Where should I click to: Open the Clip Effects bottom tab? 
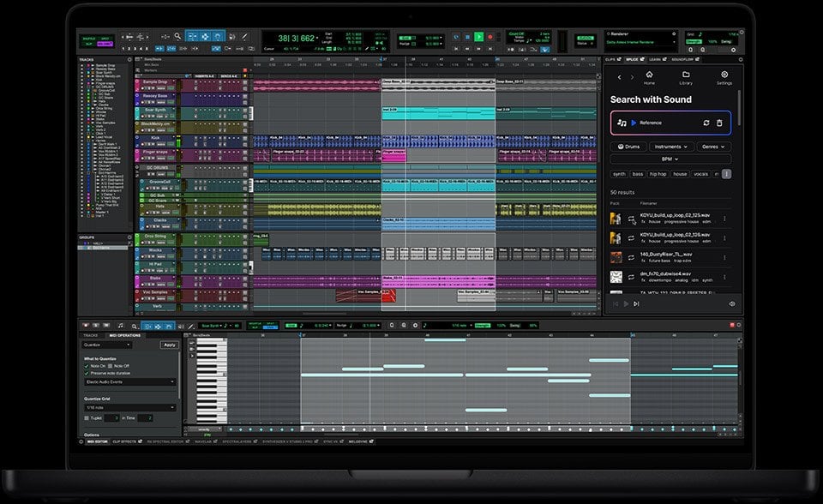click(127, 441)
